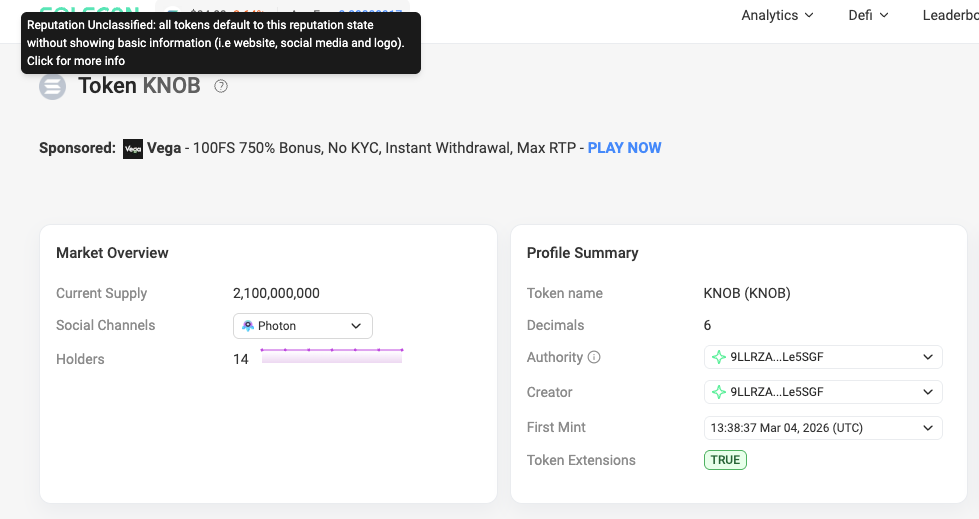Expand the Social Channels Photon dropdown arrow
Viewport: 979px width, 519px height.
click(356, 326)
